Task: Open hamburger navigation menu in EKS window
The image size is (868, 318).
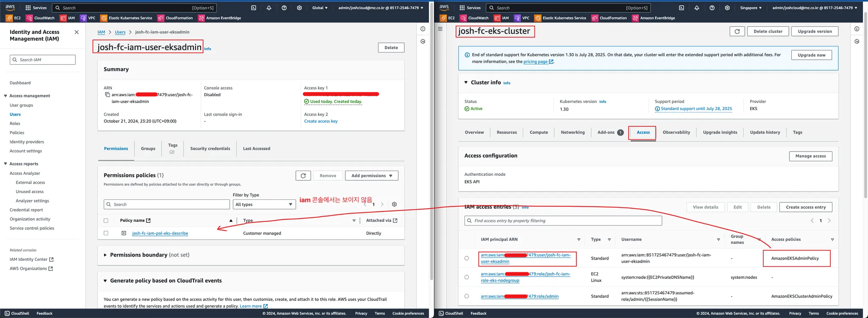Action: [x=440, y=29]
